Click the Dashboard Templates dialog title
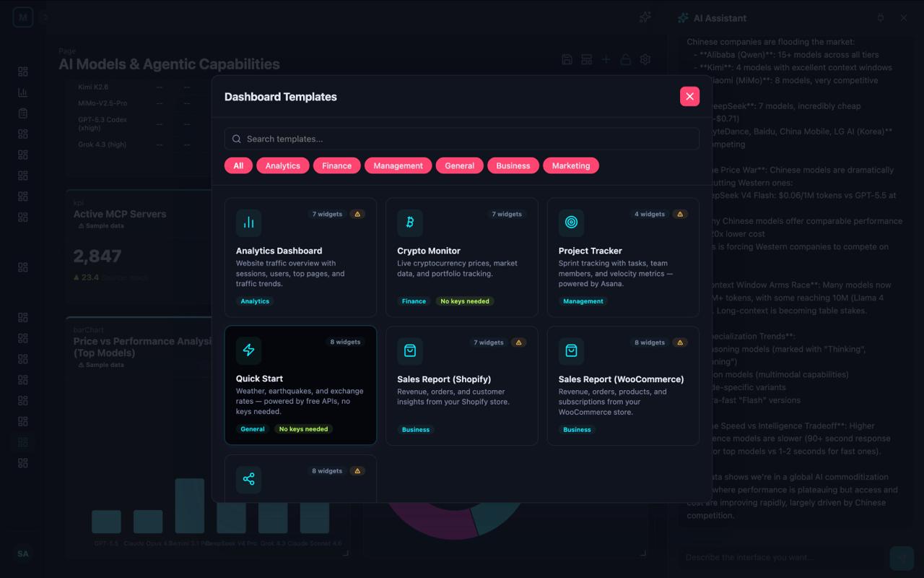Image resolution: width=924 pixels, height=578 pixels. click(280, 97)
